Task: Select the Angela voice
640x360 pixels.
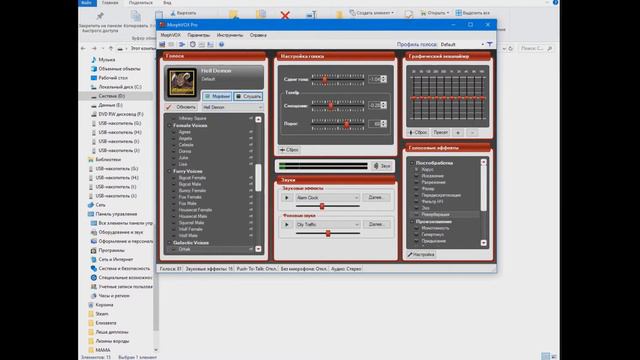Action: click(x=185, y=138)
